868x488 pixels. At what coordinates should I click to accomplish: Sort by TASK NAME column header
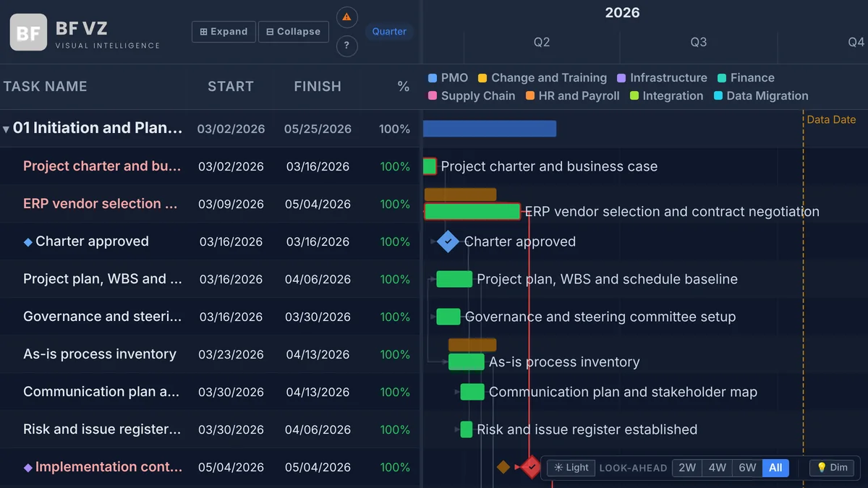click(45, 87)
